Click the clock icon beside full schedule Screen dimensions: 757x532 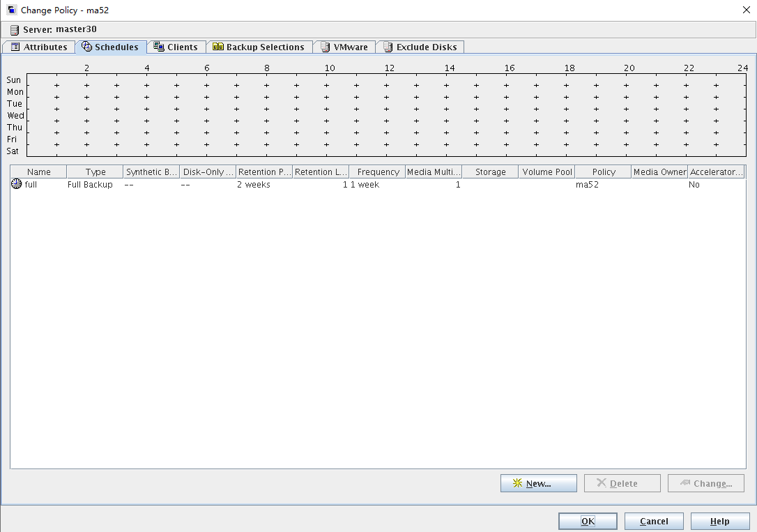pyautogui.click(x=17, y=185)
